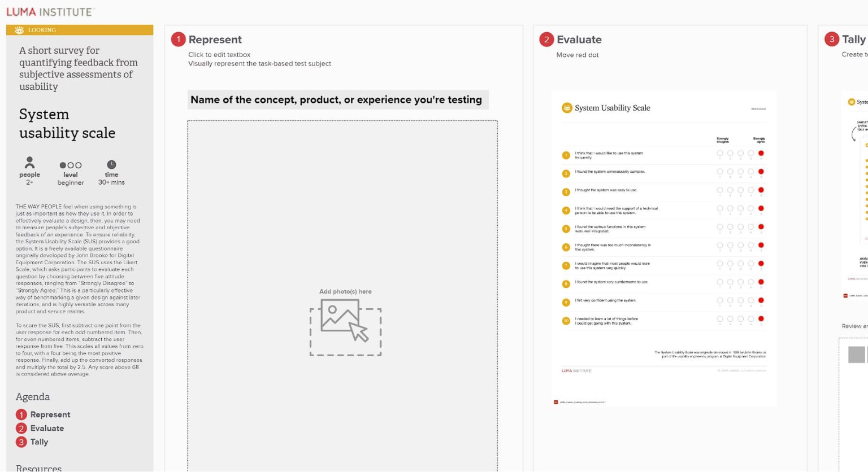Click the red step 3 Tally badge

(831, 40)
